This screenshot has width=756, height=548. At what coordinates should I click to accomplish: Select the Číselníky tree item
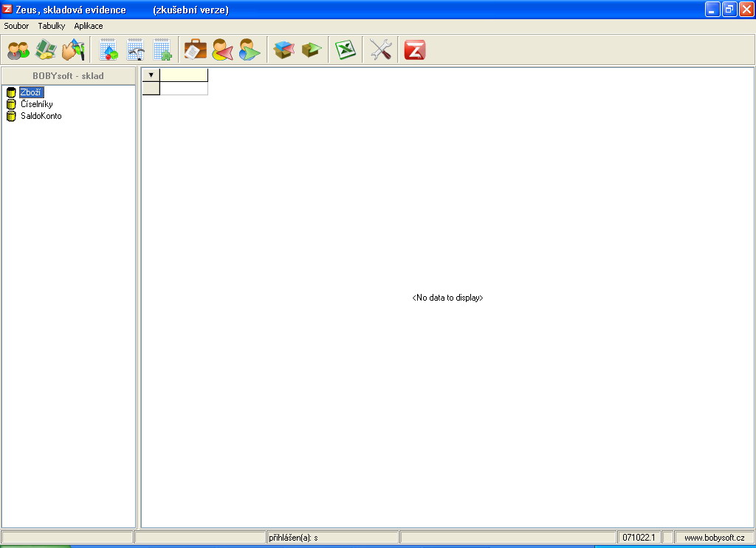click(37, 104)
